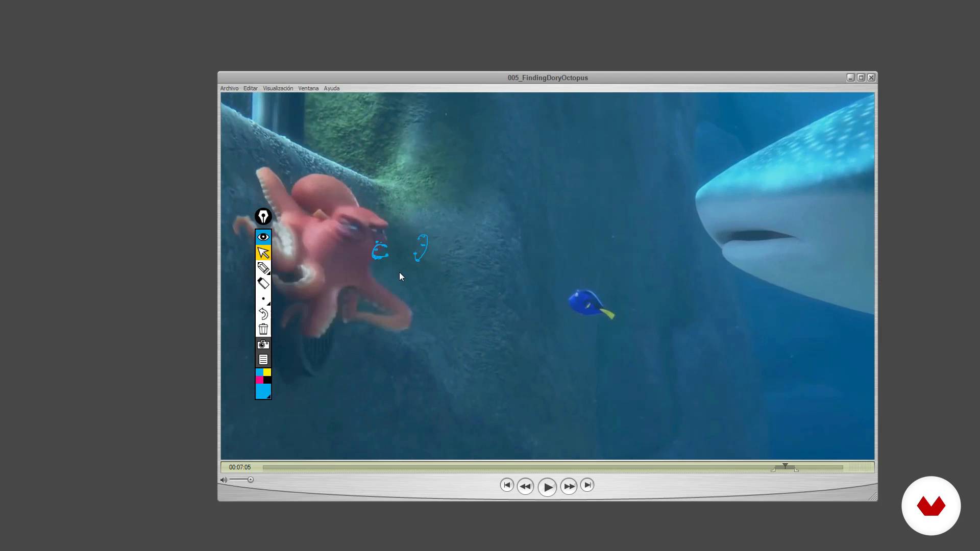Viewport: 980px width, 551px height.
Task: Click the 005_FindingDoryOctopus title bar
Action: click(548, 78)
